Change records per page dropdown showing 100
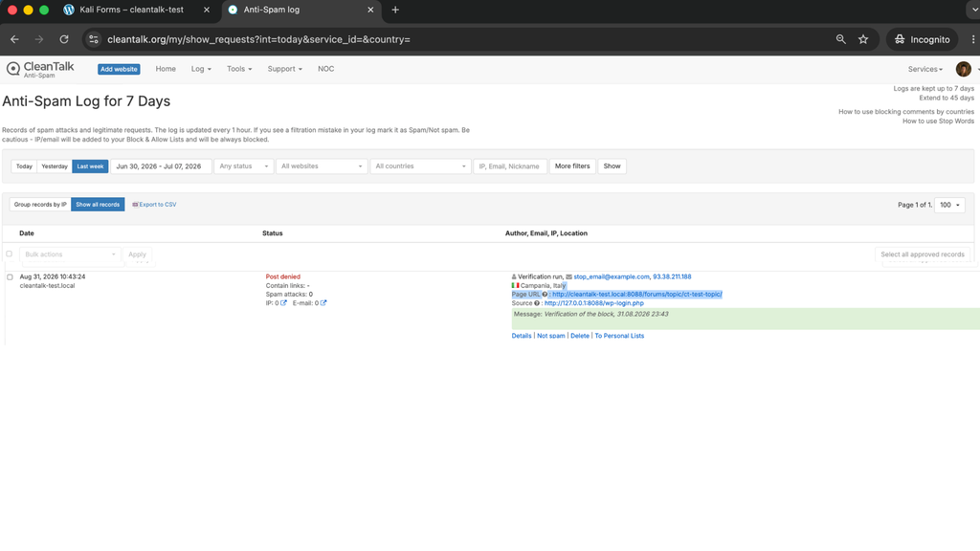980x551 pixels. click(949, 205)
